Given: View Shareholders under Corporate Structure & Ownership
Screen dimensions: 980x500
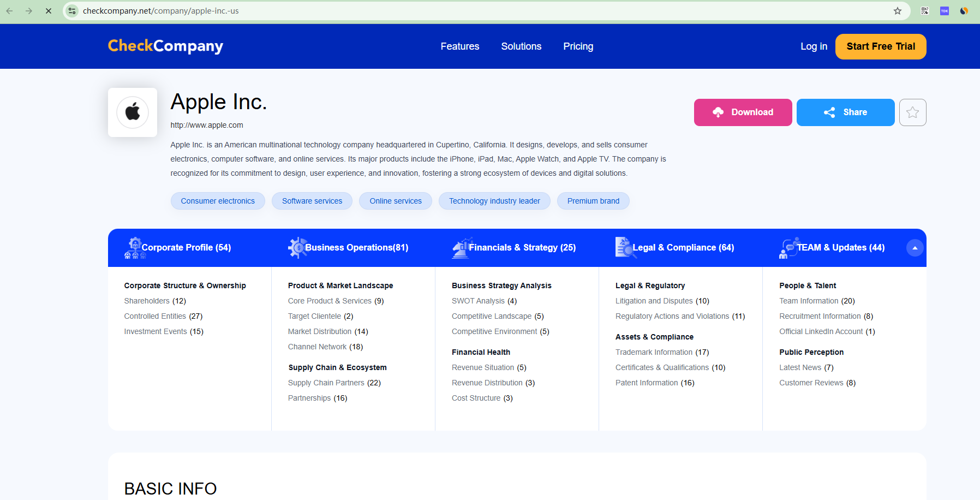Looking at the screenshot, I should [x=146, y=301].
